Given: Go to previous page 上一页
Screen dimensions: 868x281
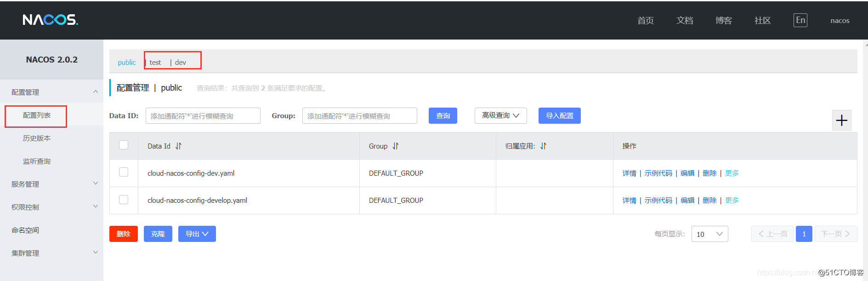Looking at the screenshot, I should (x=772, y=234).
